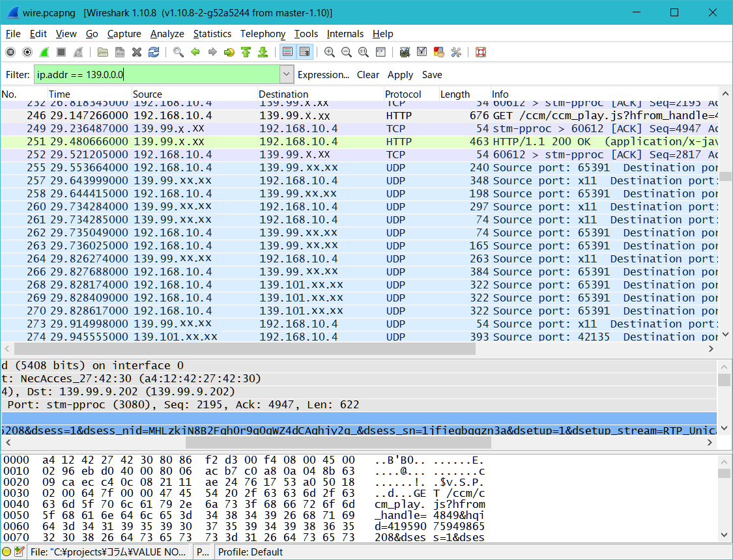Image resolution: width=733 pixels, height=560 pixels.
Task: Open Wireshark preferences
Action: pyautogui.click(x=456, y=52)
